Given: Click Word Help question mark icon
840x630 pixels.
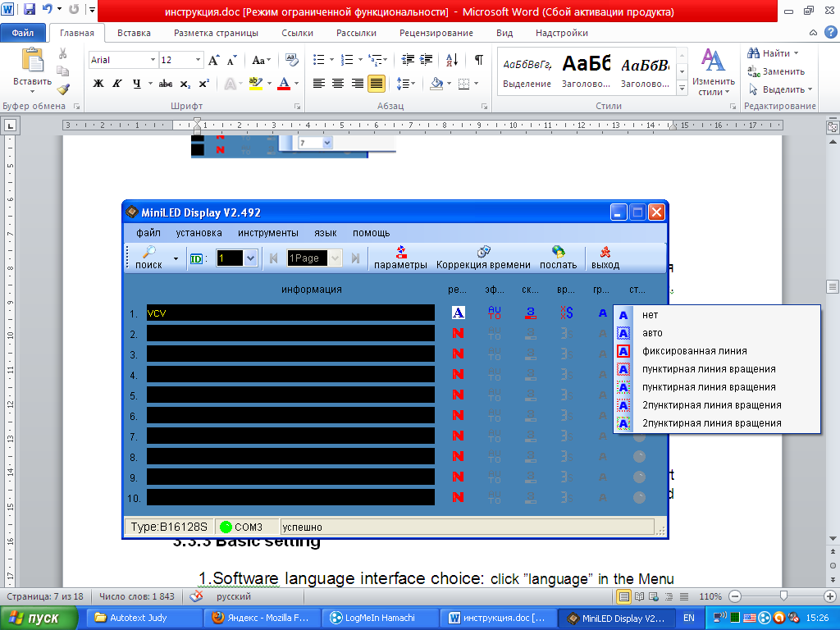Looking at the screenshot, I should (x=830, y=33).
